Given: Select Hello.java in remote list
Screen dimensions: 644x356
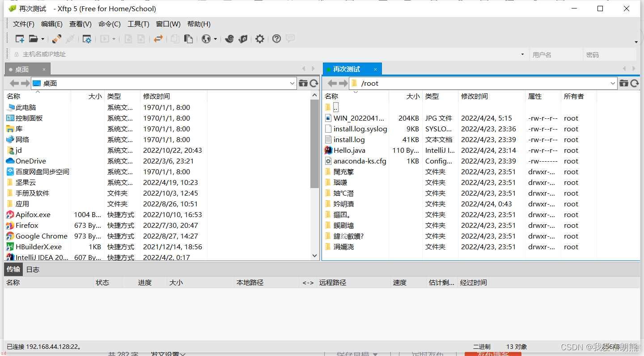Looking at the screenshot, I should click(x=349, y=151).
